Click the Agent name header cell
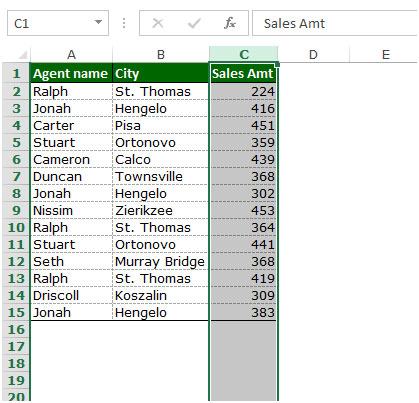 tap(71, 73)
